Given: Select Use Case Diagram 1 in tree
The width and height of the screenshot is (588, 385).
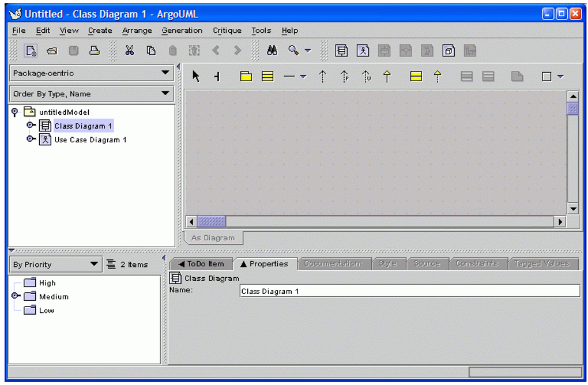Looking at the screenshot, I should pyautogui.click(x=90, y=140).
